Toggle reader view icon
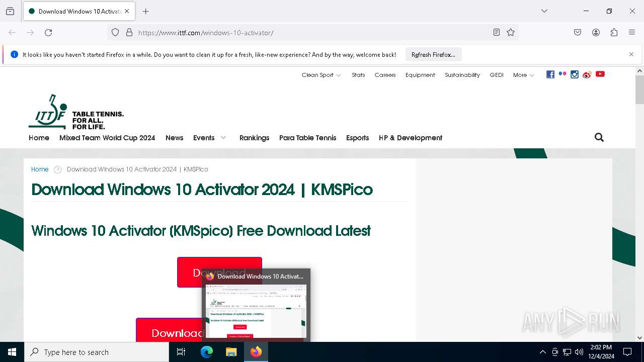Screen dimensions: 644x362 [x=497, y=33]
